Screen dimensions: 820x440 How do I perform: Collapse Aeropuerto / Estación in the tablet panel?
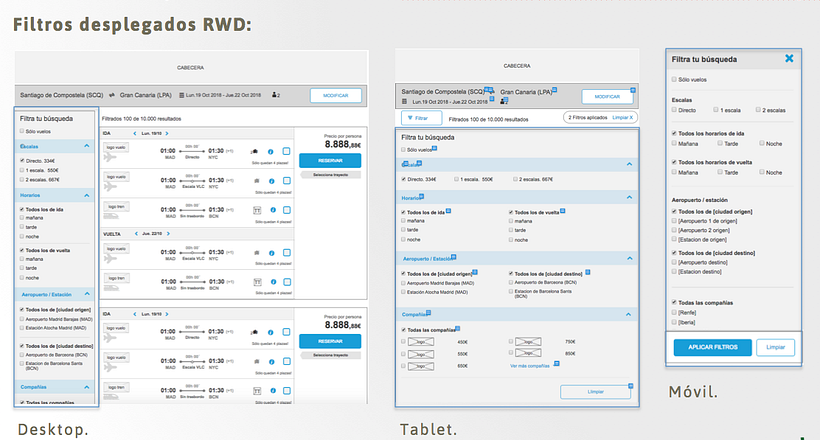tap(629, 258)
